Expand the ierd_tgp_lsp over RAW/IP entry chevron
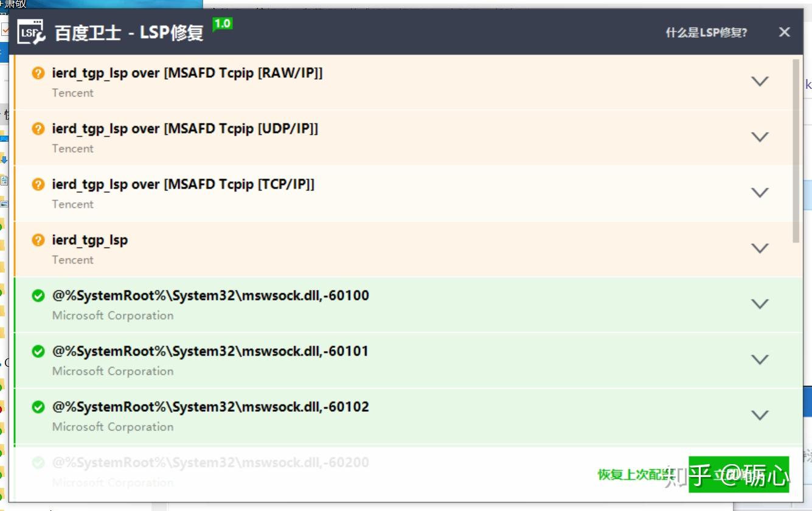This screenshot has width=812, height=511. pos(760,81)
